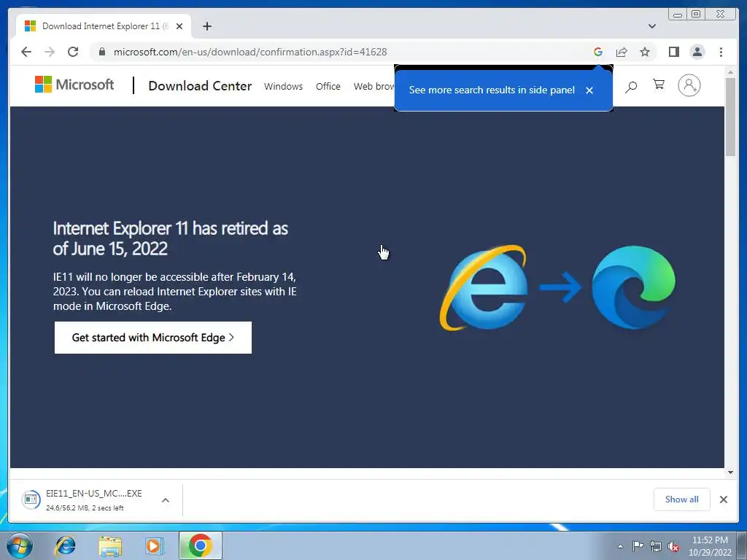747x560 pixels.
Task: Show all downloads
Action: tap(682, 499)
